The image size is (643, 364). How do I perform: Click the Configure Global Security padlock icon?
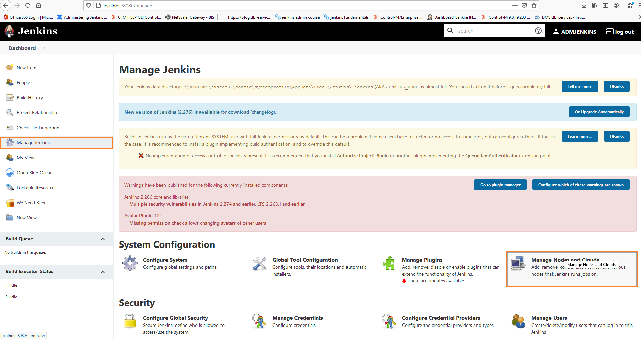click(130, 321)
